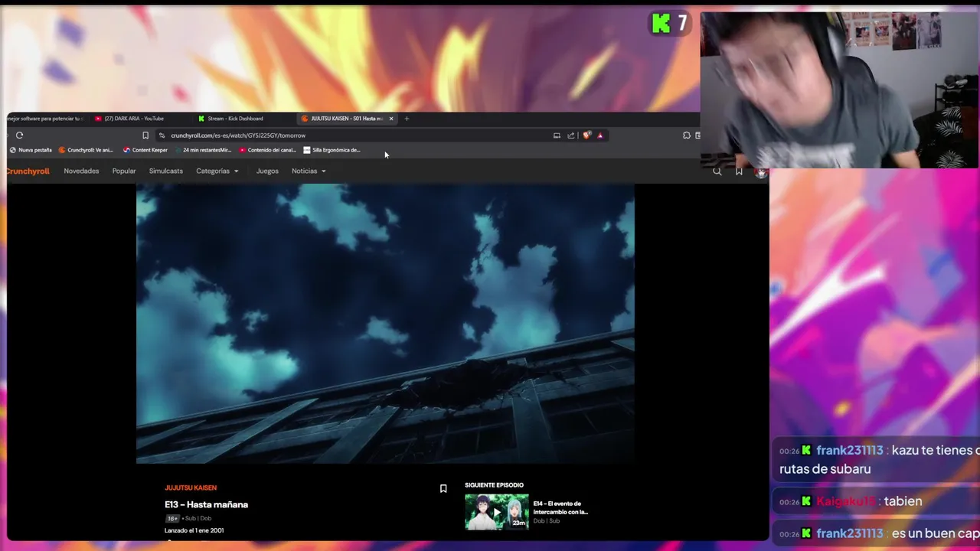The width and height of the screenshot is (980, 551).
Task: Reload the Crunchyroll page
Action: [x=19, y=135]
